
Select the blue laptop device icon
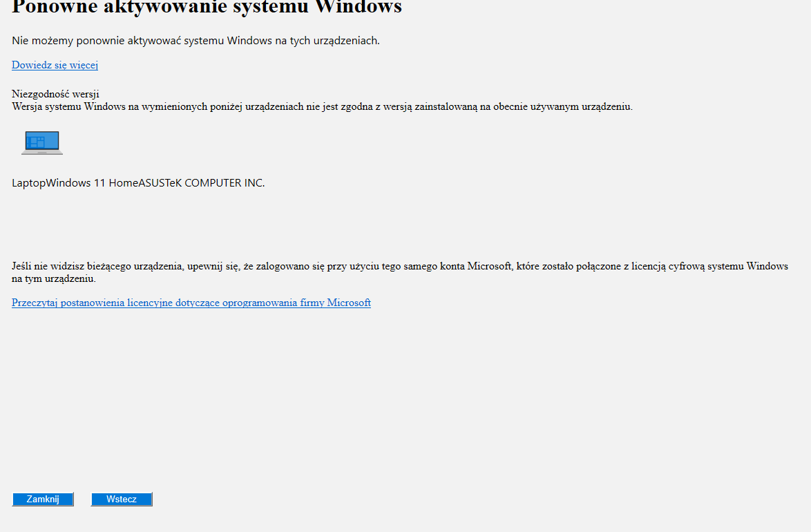[42, 143]
